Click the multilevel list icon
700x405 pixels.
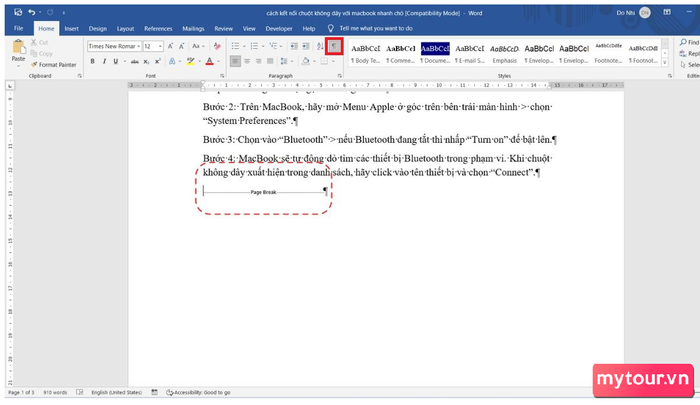273,46
